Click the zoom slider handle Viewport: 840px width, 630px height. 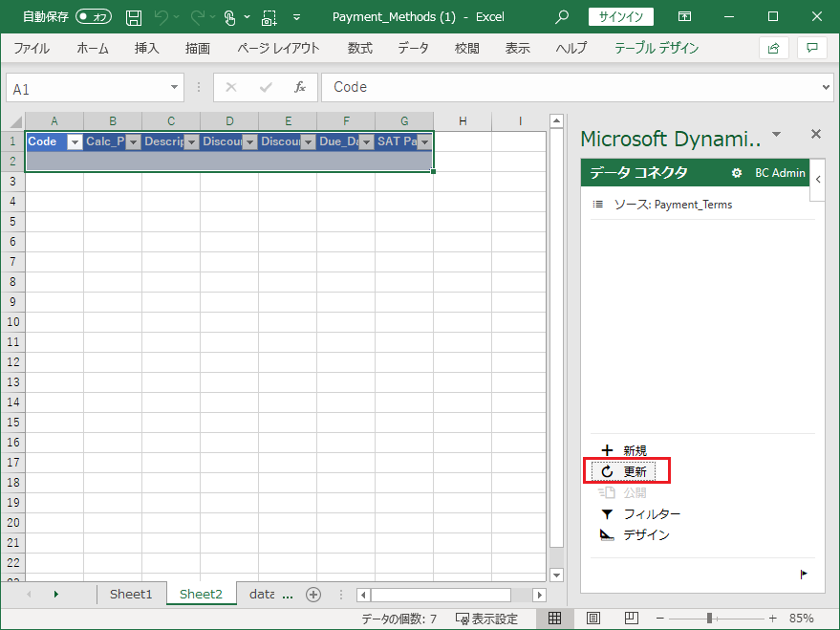[x=709, y=619]
